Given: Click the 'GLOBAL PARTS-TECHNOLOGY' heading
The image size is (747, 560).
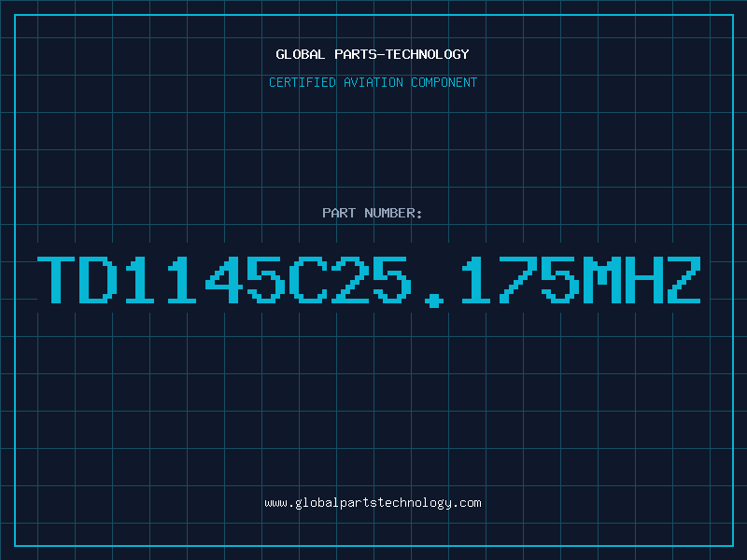Looking at the screenshot, I should click(373, 54).
